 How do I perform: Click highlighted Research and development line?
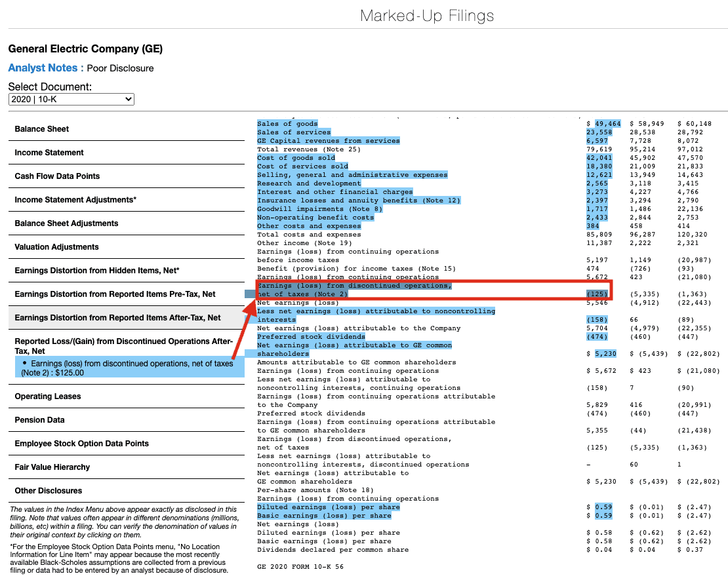309,183
